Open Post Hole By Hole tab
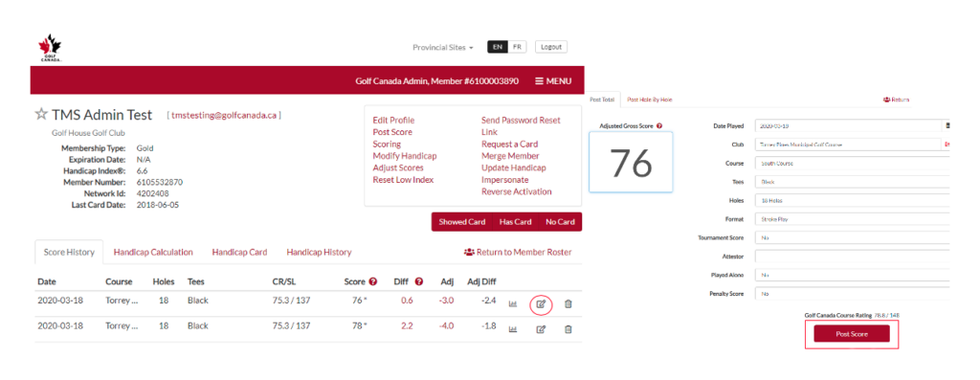980x380 pixels. (x=650, y=100)
